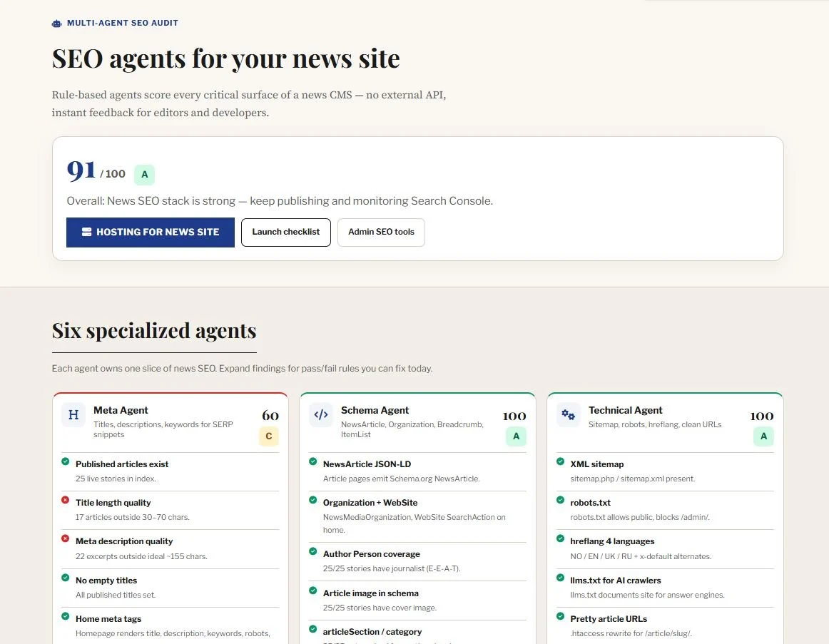This screenshot has width=829, height=644.
Task: Click the llms.txt for AI crawlers finding
Action: (x=616, y=581)
